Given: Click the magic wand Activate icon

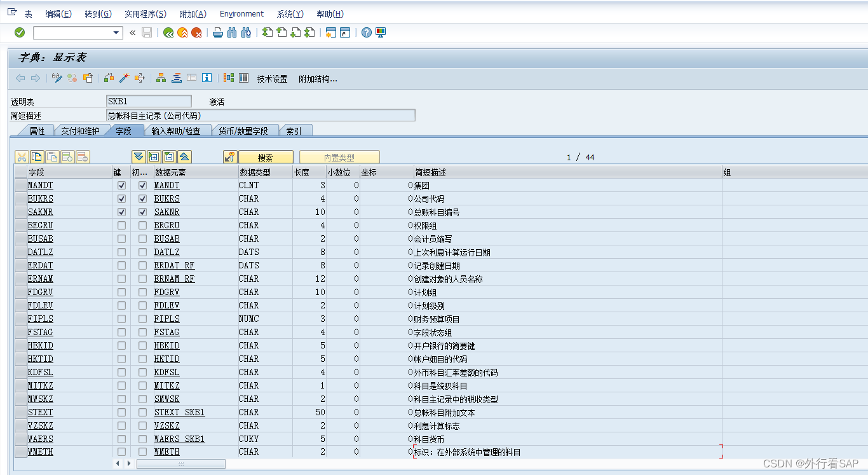Looking at the screenshot, I should tap(124, 78).
